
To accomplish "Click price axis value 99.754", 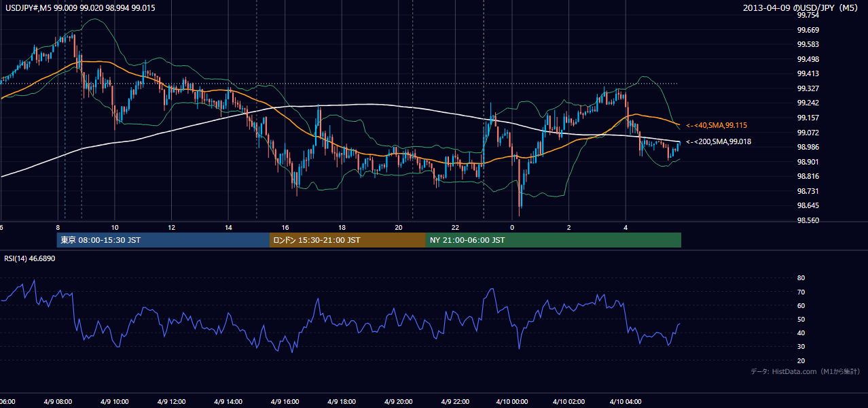I will coord(808,16).
